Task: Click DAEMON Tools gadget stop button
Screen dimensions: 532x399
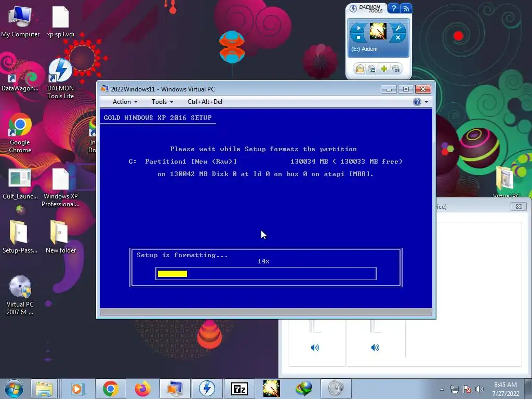Action: (358, 37)
